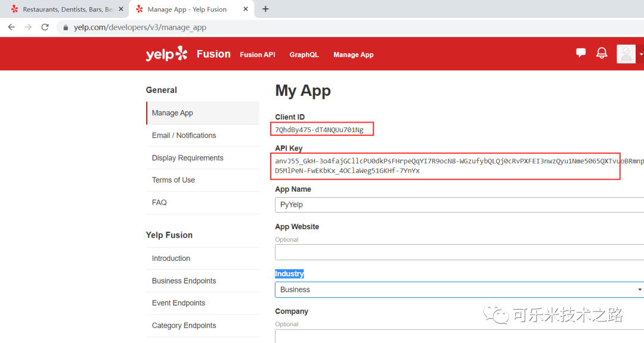This screenshot has height=343, width=644.
Task: Click the user profile avatar
Action: tap(626, 54)
